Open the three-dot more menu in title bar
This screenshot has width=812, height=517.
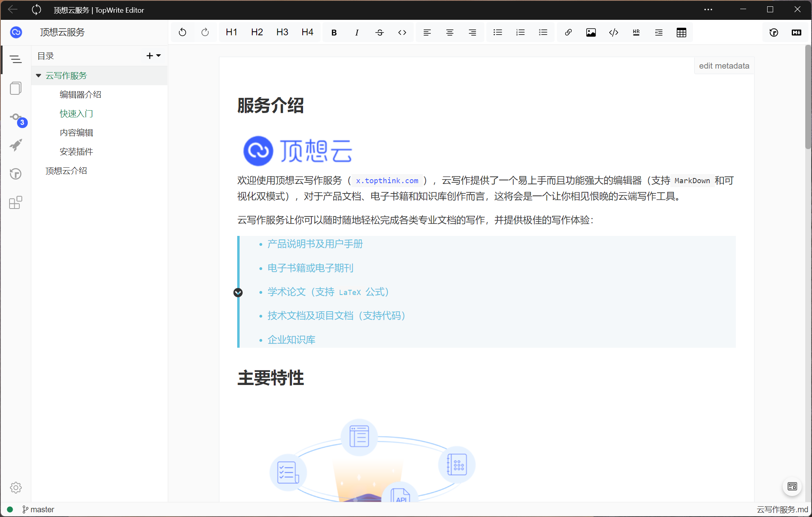[708, 10]
